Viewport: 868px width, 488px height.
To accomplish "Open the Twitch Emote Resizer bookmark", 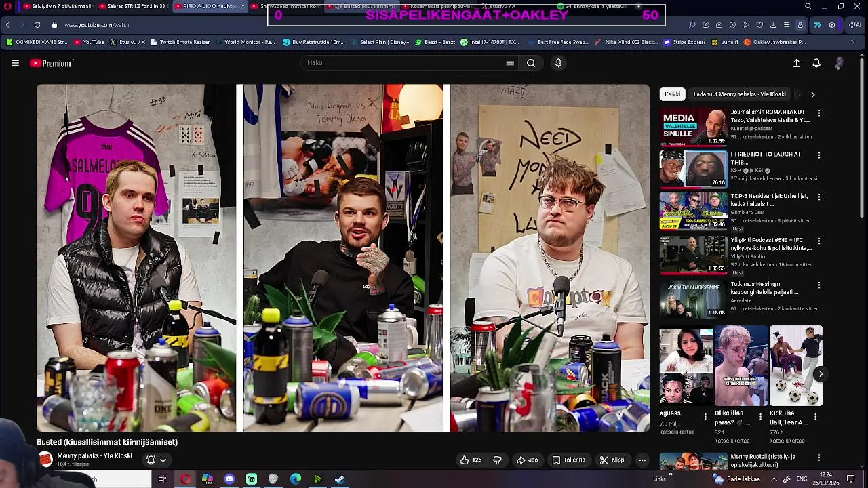I will coord(180,42).
